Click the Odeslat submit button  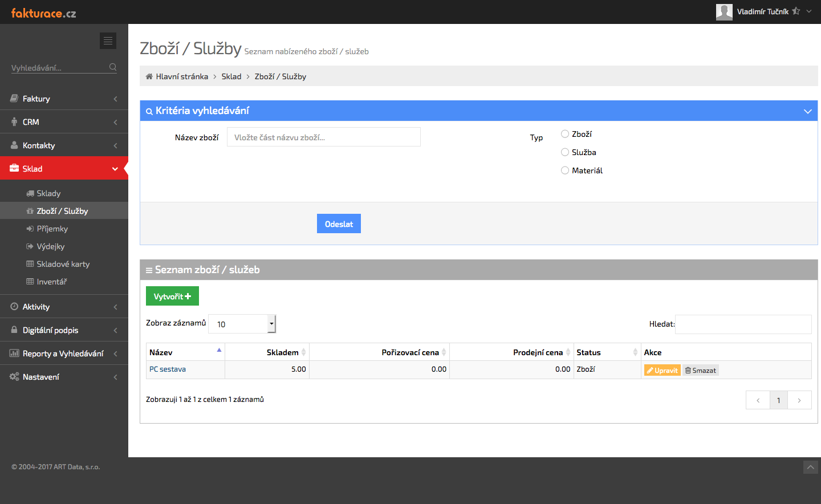point(339,224)
